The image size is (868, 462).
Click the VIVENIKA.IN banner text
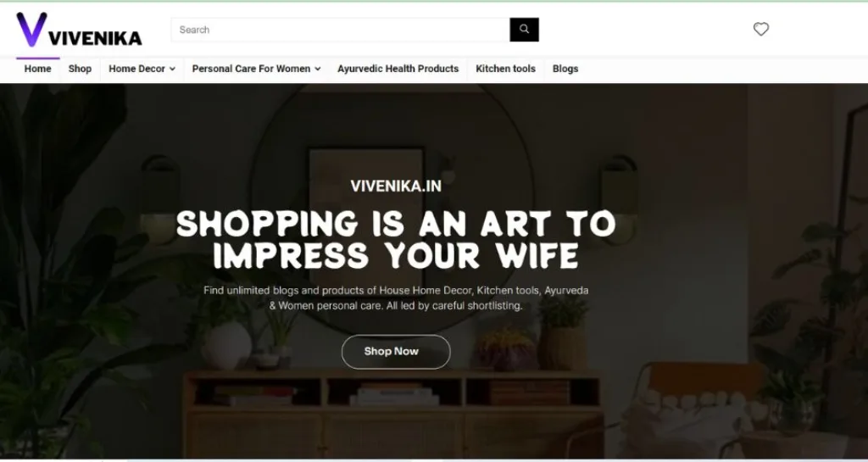click(396, 186)
